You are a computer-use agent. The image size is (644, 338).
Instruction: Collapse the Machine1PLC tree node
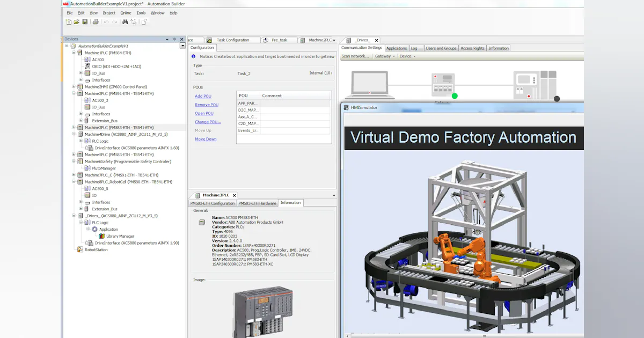point(74,53)
